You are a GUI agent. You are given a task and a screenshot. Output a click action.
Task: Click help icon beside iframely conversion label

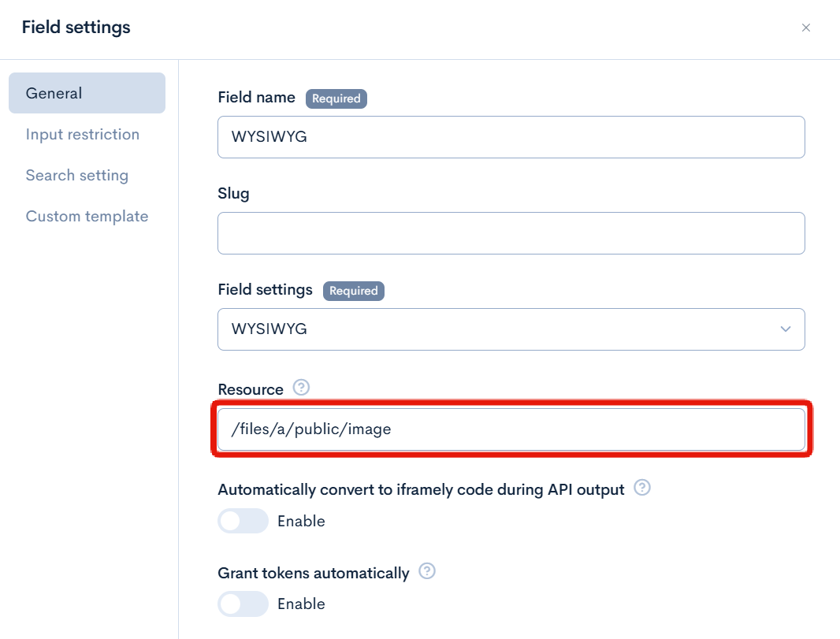(643, 489)
